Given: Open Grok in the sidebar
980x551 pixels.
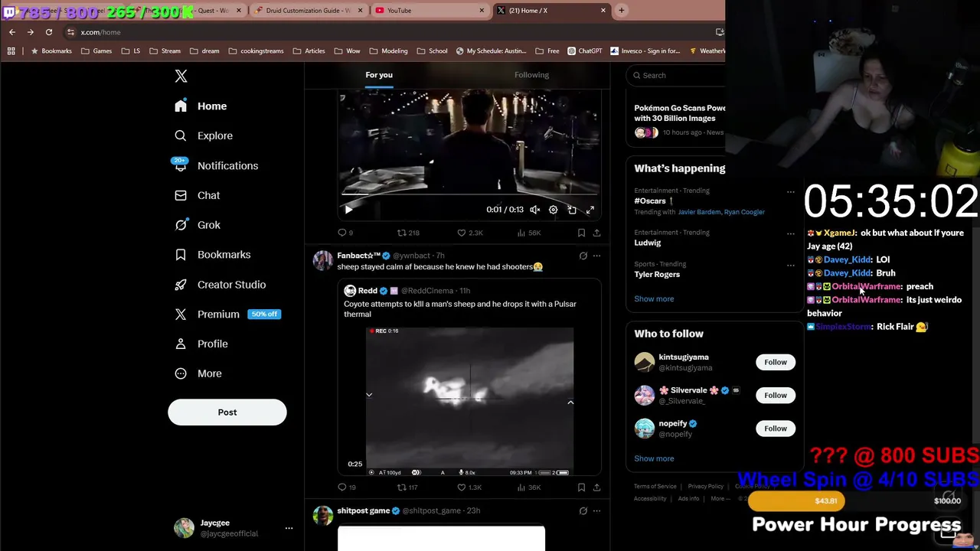Looking at the screenshot, I should click(x=197, y=225).
